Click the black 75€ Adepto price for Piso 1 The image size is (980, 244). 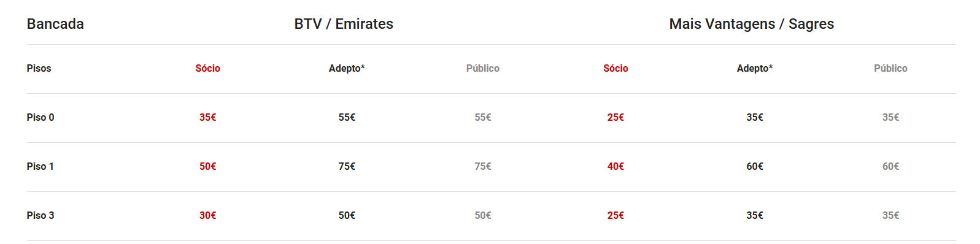pyautogui.click(x=347, y=166)
